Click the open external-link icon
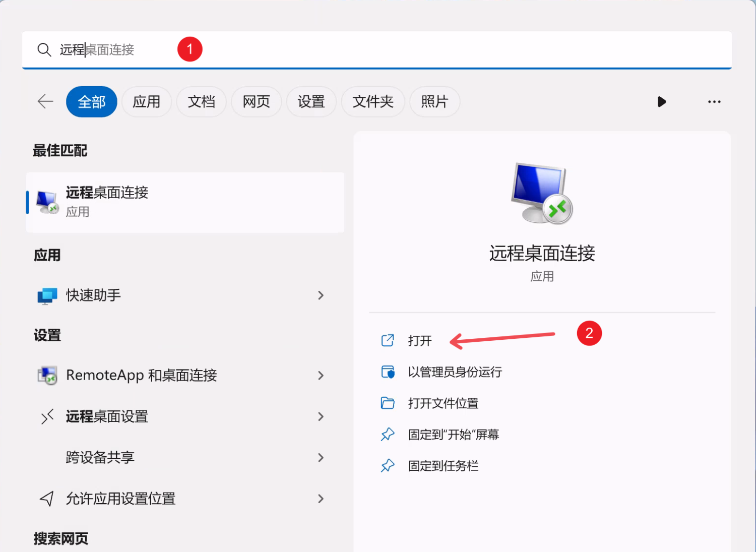Image resolution: width=756 pixels, height=552 pixels. pyautogui.click(x=388, y=340)
